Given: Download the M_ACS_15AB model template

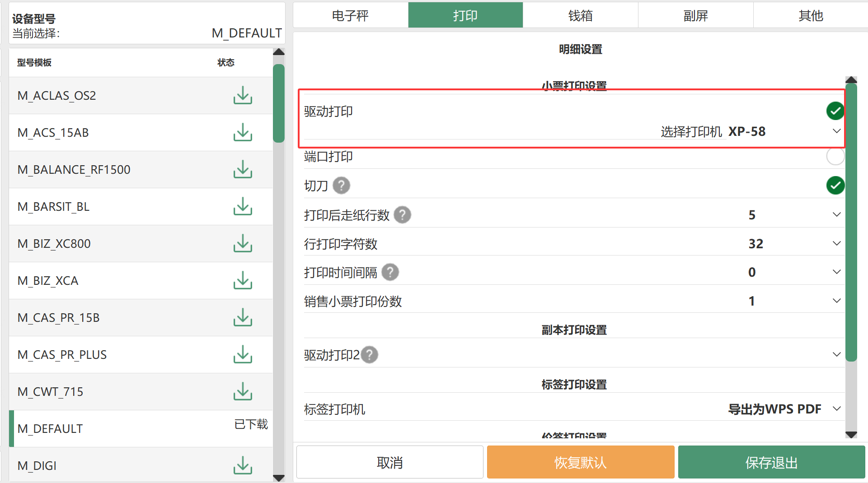Looking at the screenshot, I should (243, 132).
